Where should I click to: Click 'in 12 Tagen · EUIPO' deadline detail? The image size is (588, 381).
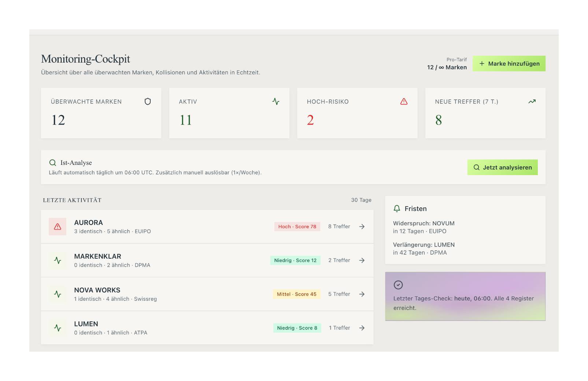(420, 231)
